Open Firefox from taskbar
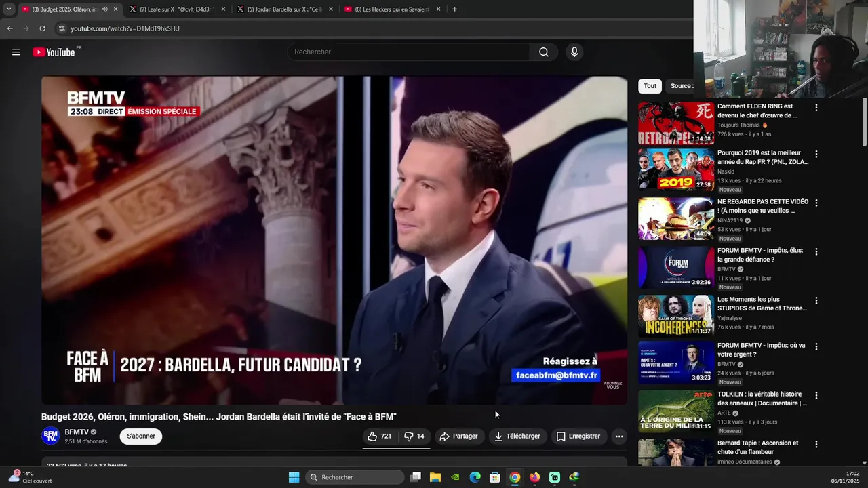This screenshot has height=488, width=868. click(x=535, y=477)
